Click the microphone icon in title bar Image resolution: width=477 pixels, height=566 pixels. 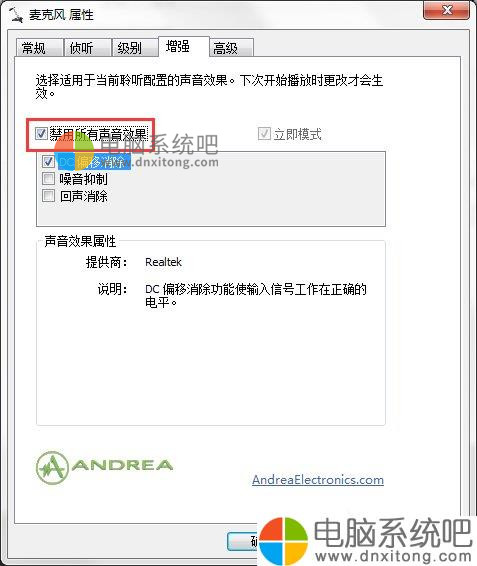coord(16,14)
